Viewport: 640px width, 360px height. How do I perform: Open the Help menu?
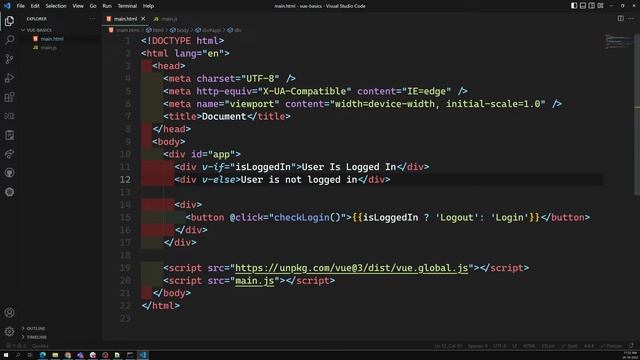pos(148,6)
